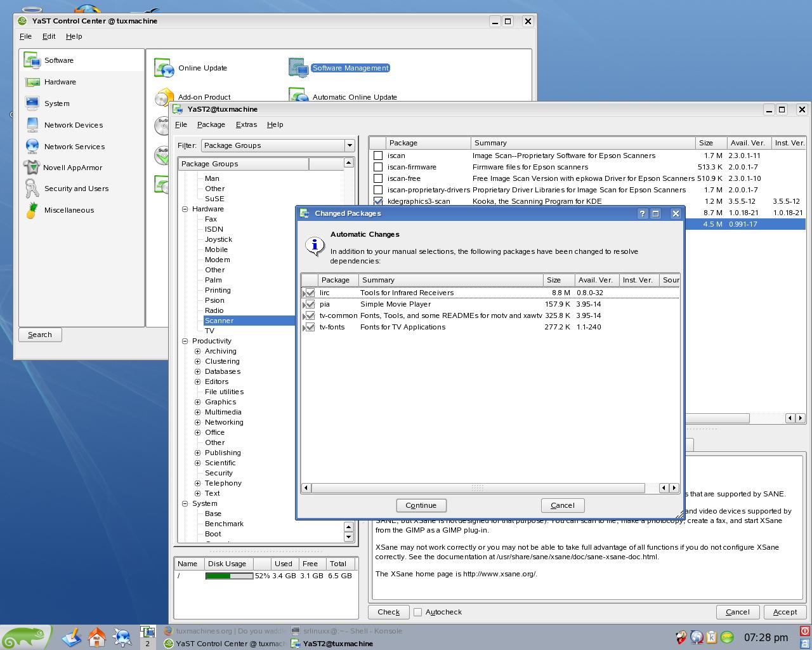Click the lock screen icon in the panel
The image size is (812, 650).
tap(805, 643)
